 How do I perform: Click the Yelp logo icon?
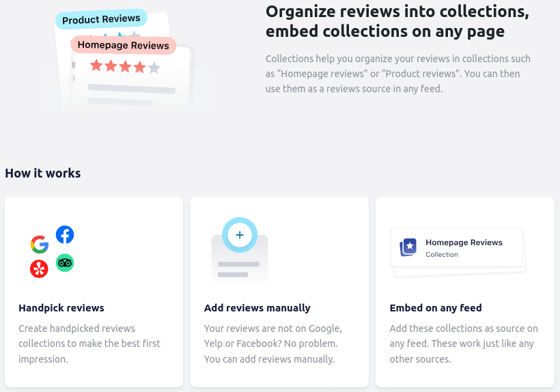40,268
